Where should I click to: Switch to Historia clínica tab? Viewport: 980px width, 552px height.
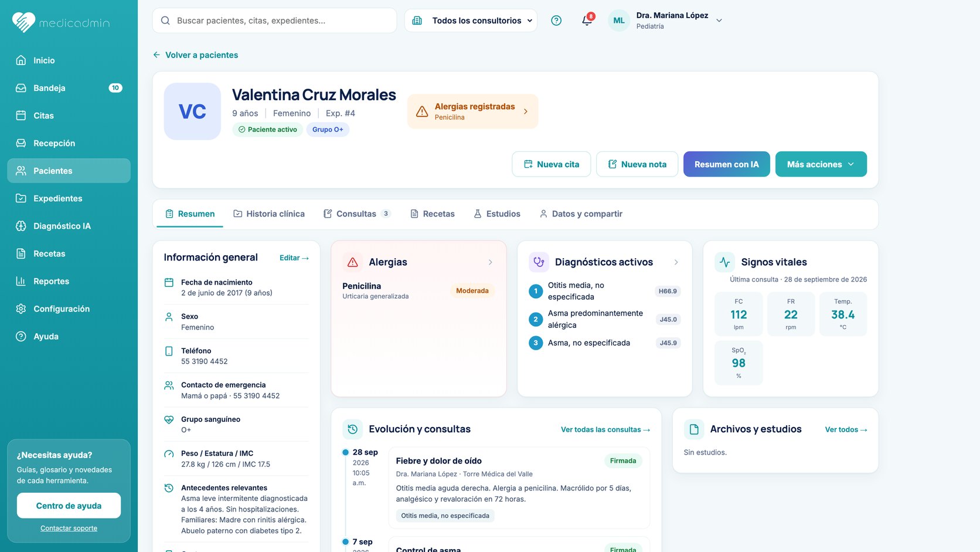coord(269,214)
